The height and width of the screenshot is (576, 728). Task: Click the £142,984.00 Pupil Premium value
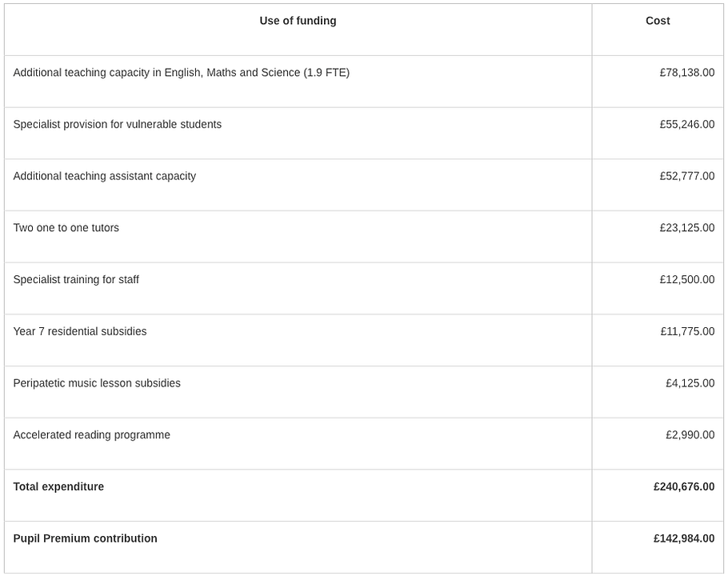684,538
